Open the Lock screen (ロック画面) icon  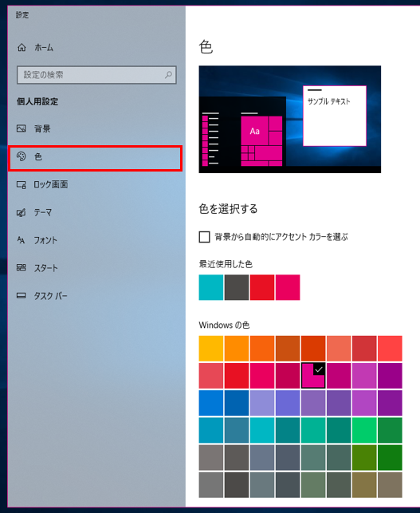coord(22,184)
